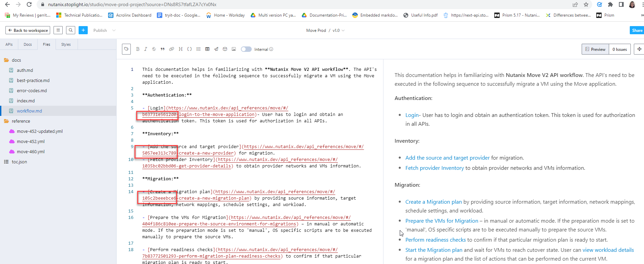Open the v1.0 version dropdown
Image resolution: width=644 pixels, height=264 pixels.
click(338, 31)
